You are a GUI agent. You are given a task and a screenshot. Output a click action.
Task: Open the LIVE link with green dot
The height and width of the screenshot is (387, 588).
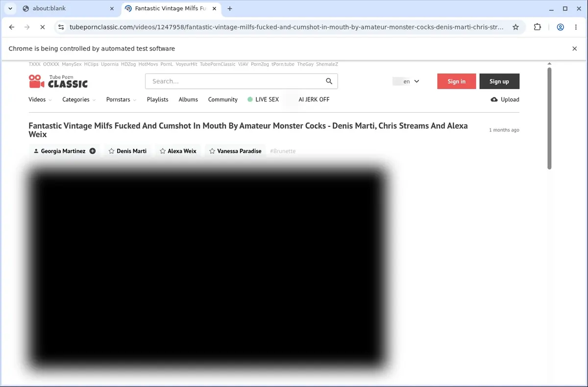click(x=263, y=99)
